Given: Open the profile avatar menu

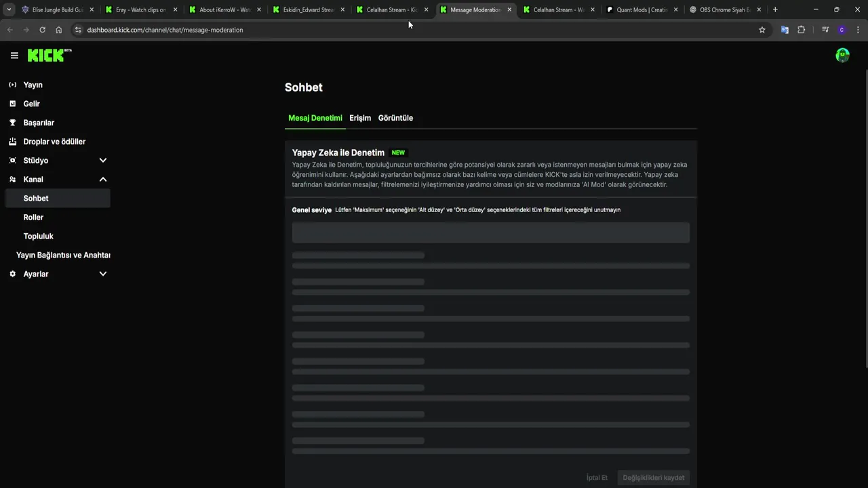Looking at the screenshot, I should coord(842,56).
